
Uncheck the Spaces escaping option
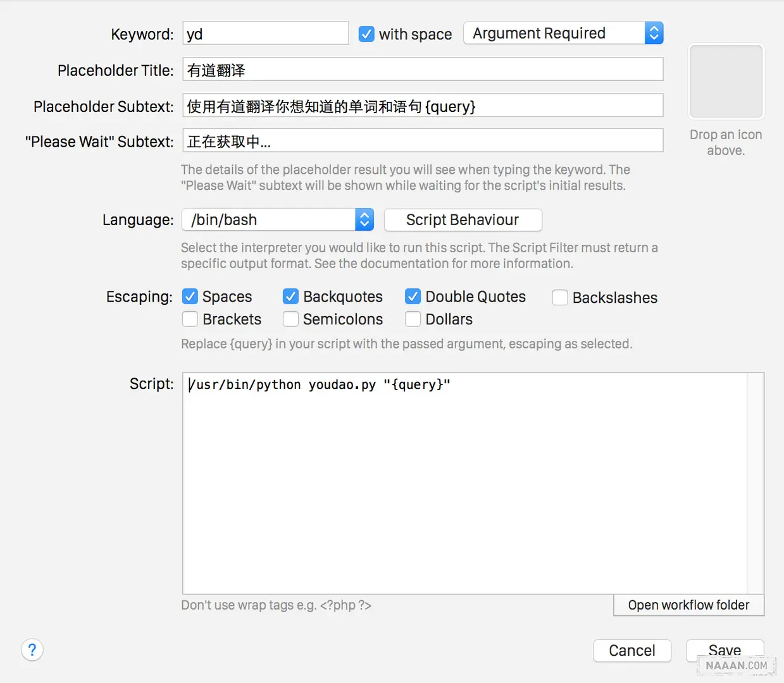(x=190, y=296)
